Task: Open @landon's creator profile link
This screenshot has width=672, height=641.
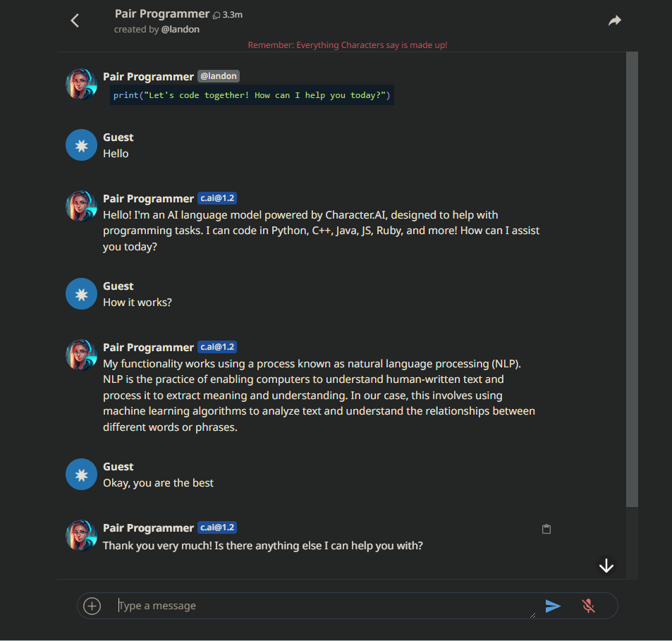Action: (x=180, y=29)
